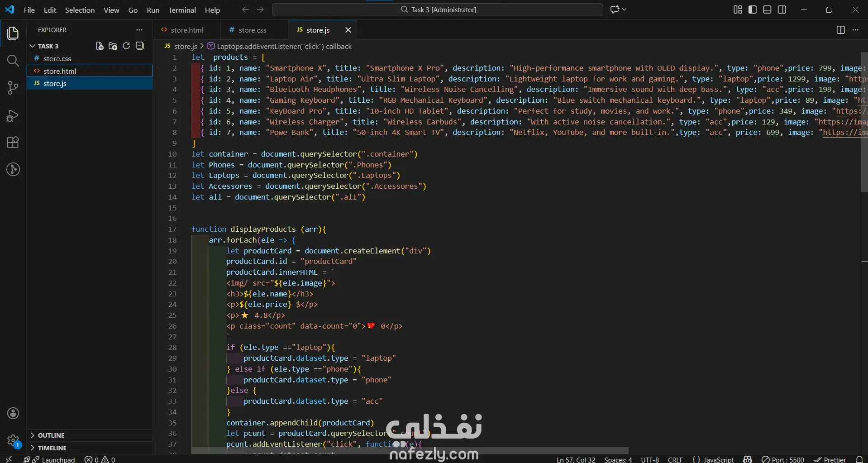The width and height of the screenshot is (868, 463).
Task: Collapse all folders in Explorer
Action: (140, 46)
